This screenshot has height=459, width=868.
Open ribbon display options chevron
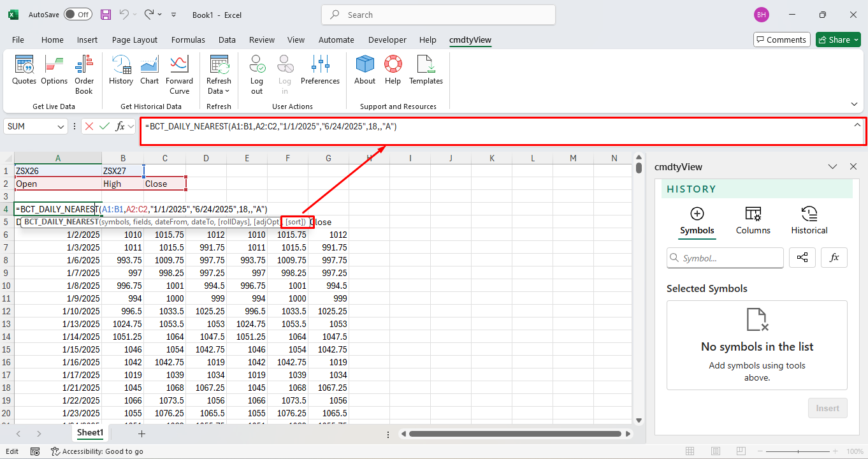pos(854,104)
